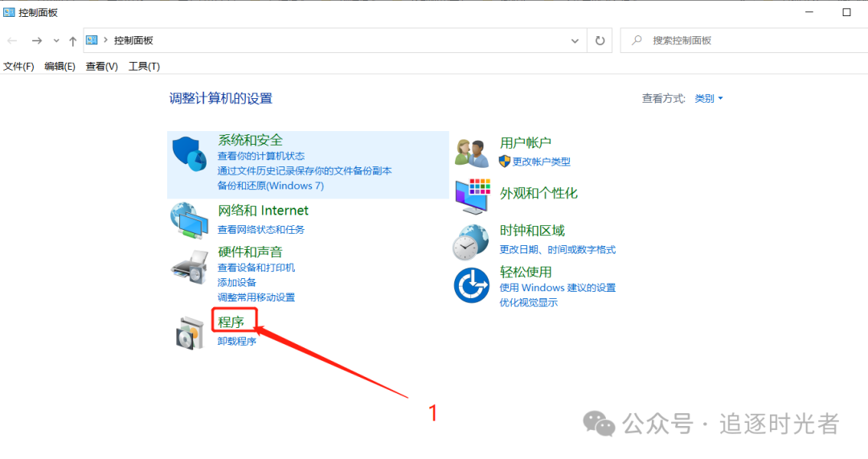
Task: Expand the address bar history dropdown
Action: click(575, 40)
